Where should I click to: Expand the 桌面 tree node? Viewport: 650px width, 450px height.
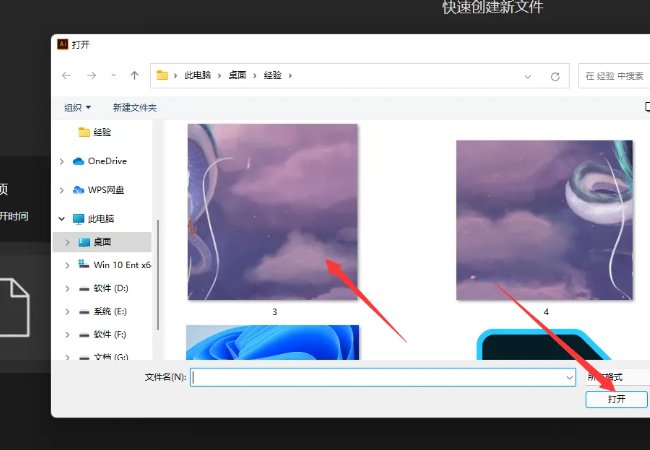[x=67, y=242]
